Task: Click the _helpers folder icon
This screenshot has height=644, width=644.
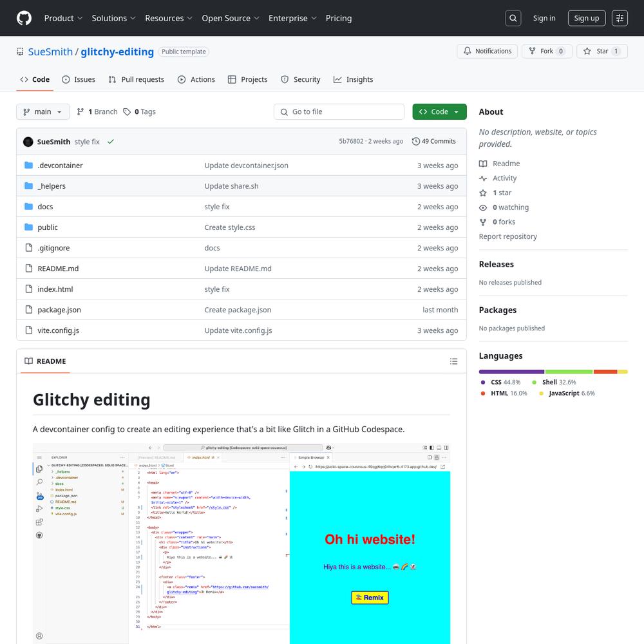Action: point(29,185)
